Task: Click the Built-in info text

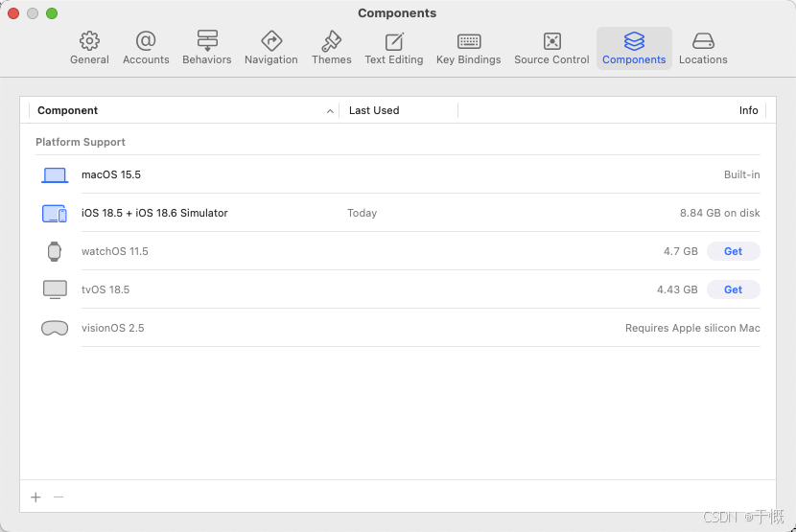Action: pos(741,174)
